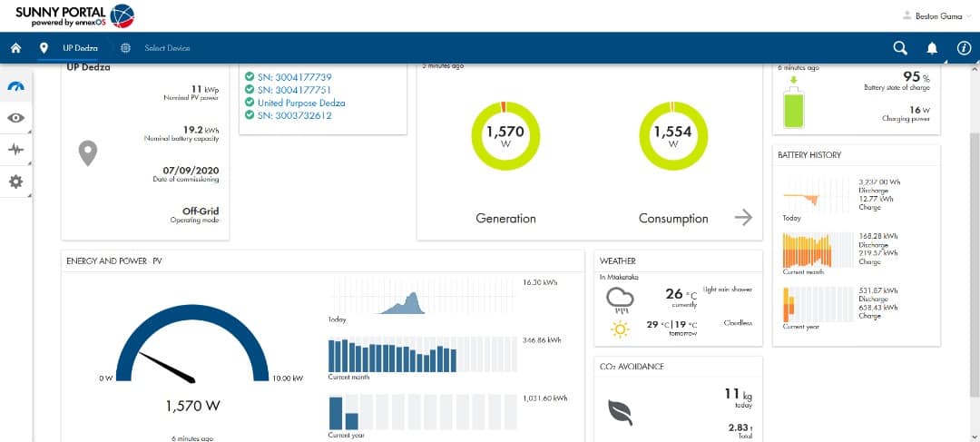
Task: Open the dashboard gauge sidebar icon
Action: [x=15, y=87]
